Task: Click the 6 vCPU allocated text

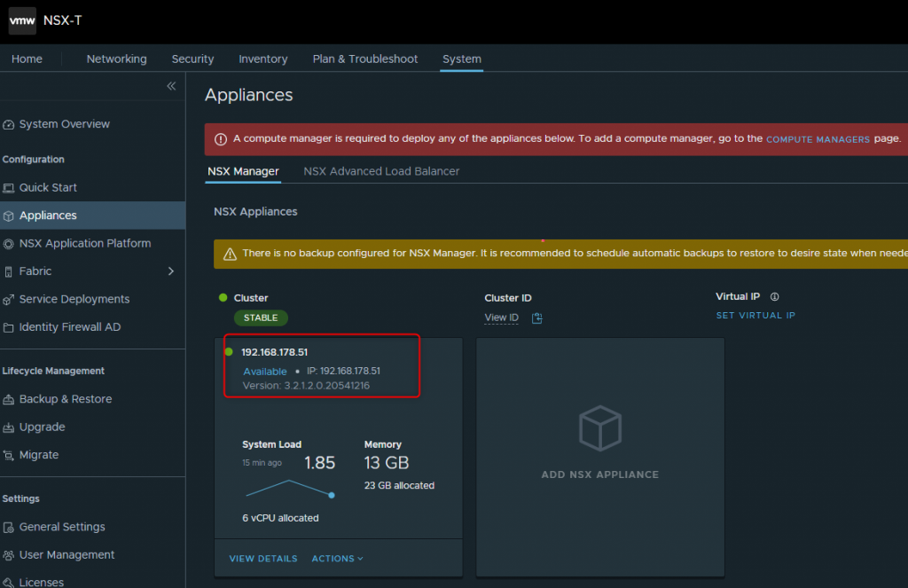Action: coord(280,518)
